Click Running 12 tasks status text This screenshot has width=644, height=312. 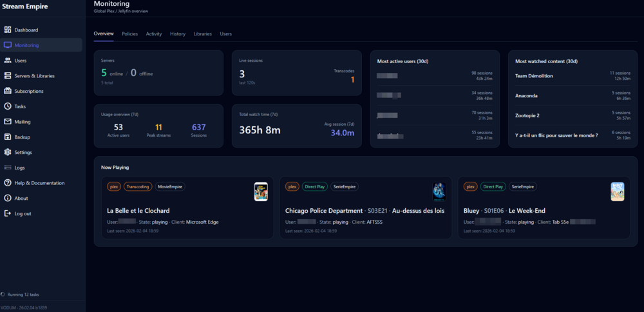click(23, 295)
